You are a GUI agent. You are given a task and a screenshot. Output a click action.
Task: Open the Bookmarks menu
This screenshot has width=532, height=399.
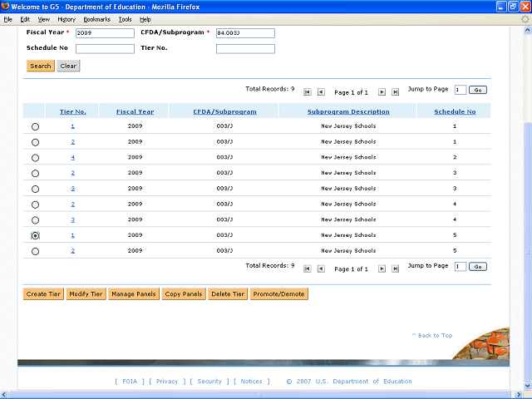point(96,18)
